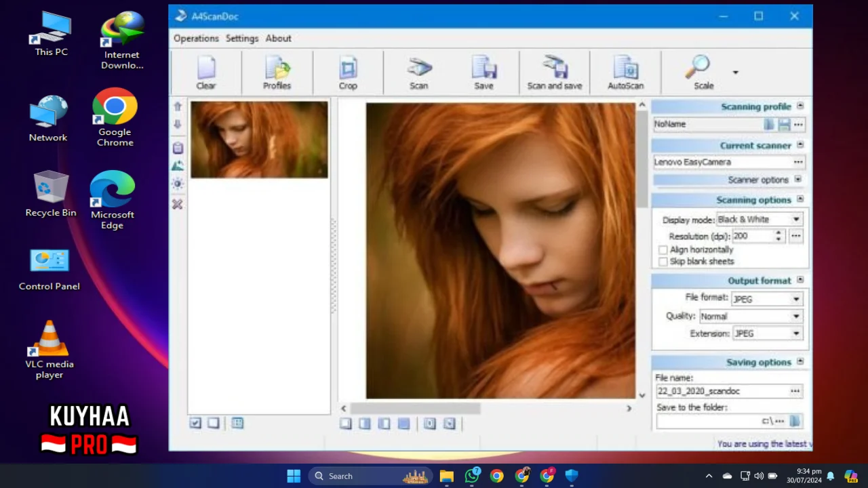Screen dimensions: 868x488
Task: Click the ellipsis button next to NoName profile
Action: pos(798,124)
